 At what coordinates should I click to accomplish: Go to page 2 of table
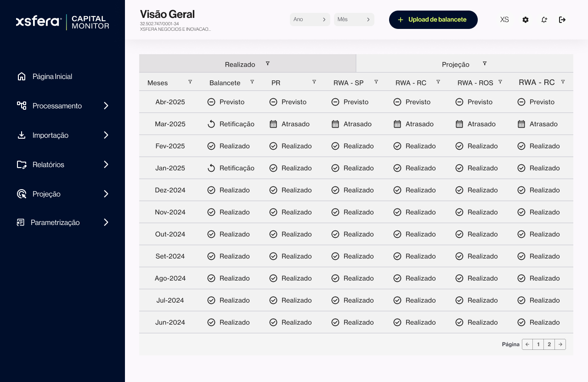[x=549, y=344]
